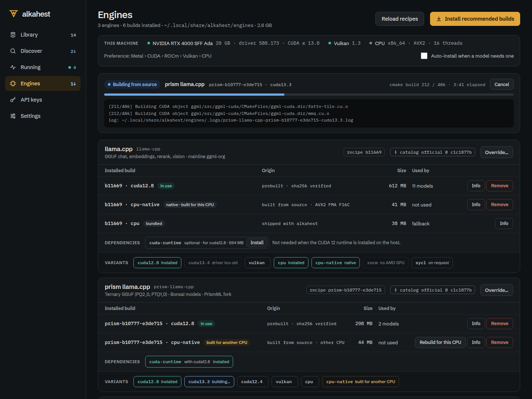Click the API keys key icon
Screen dimensions: 532x399
coord(13,100)
